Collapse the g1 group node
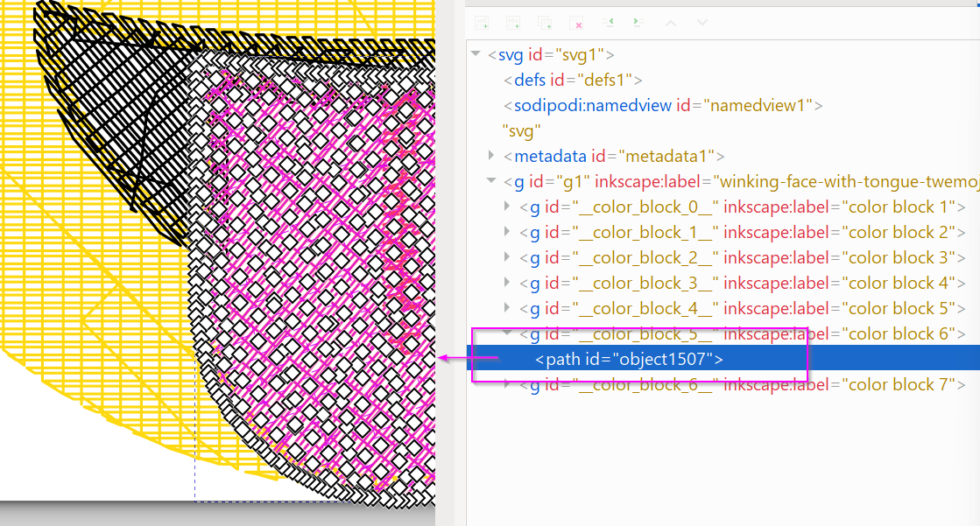Image resolution: width=980 pixels, height=526 pixels. pyautogui.click(x=491, y=180)
